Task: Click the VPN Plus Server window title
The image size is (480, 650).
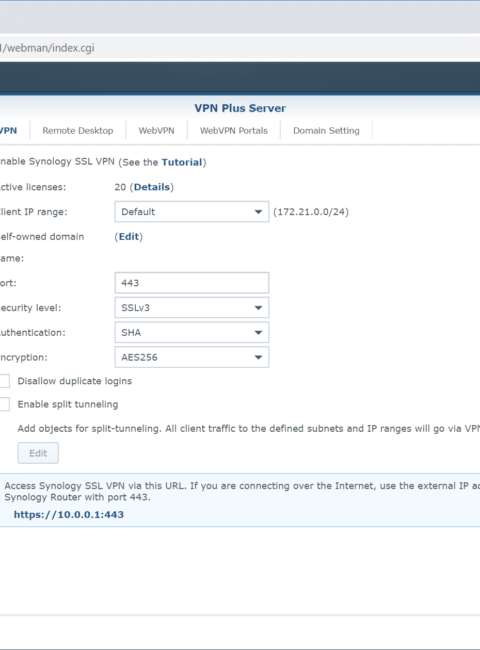Action: coord(240,108)
